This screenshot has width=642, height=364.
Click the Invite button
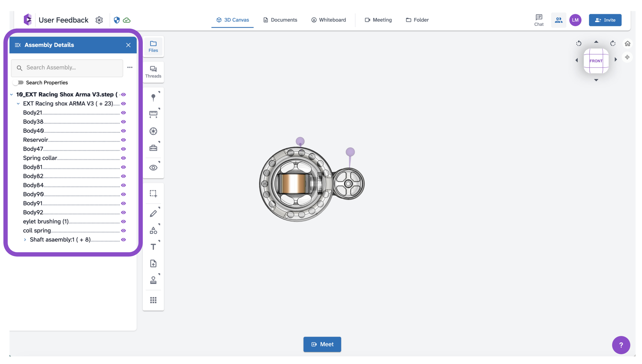pos(605,20)
